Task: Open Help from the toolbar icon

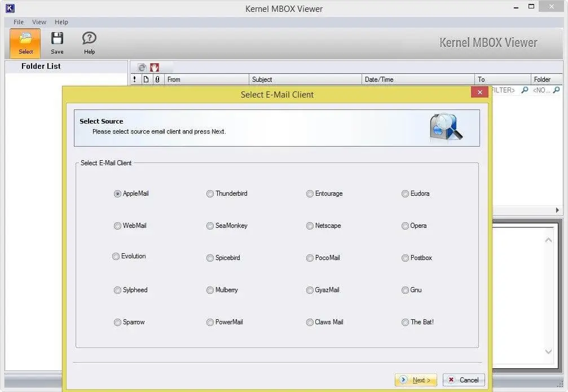Action: pos(89,43)
